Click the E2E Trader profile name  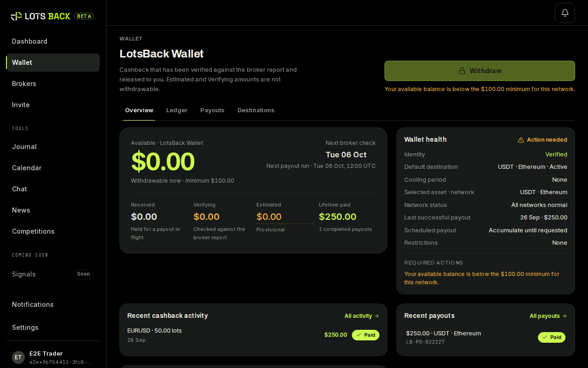[46, 354]
